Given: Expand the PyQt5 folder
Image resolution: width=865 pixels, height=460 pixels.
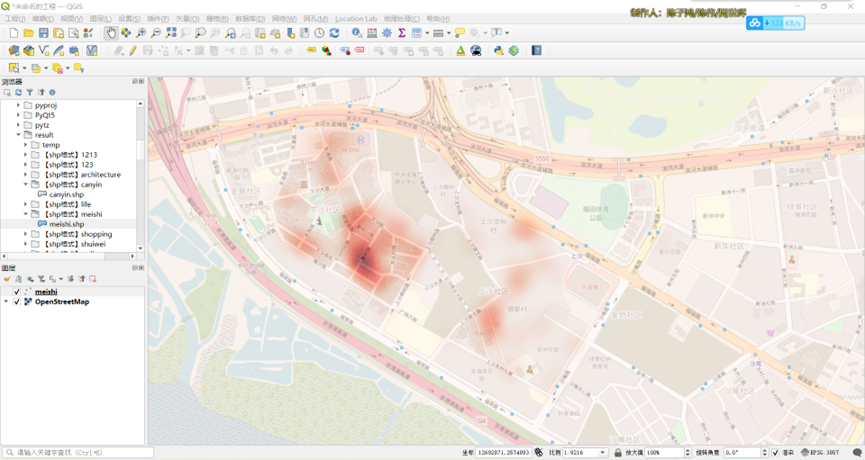Looking at the screenshot, I should (18, 115).
